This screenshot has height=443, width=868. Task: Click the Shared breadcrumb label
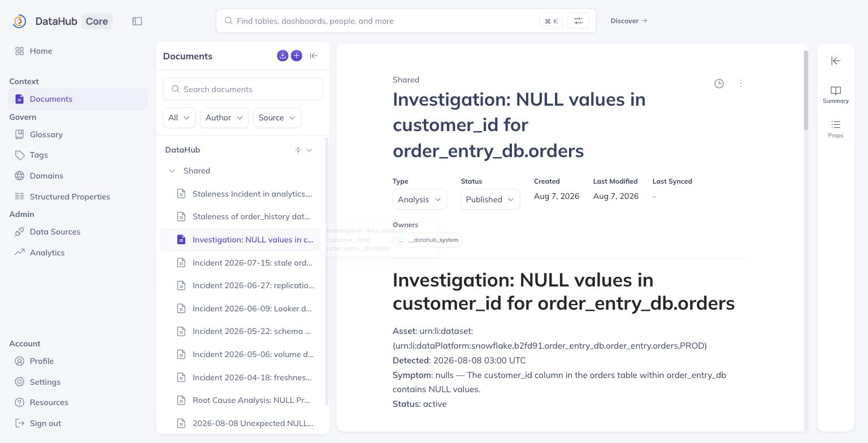coord(406,80)
